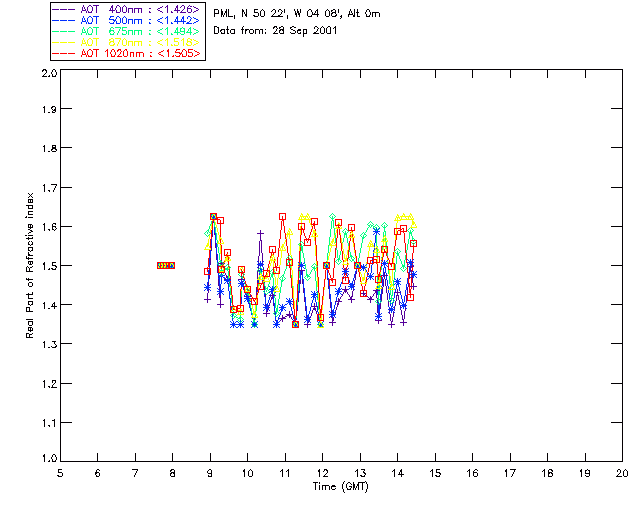This screenshot has height=512, width=640.
Task: Click the red square marker at 15 GMT end
Action: (413, 244)
